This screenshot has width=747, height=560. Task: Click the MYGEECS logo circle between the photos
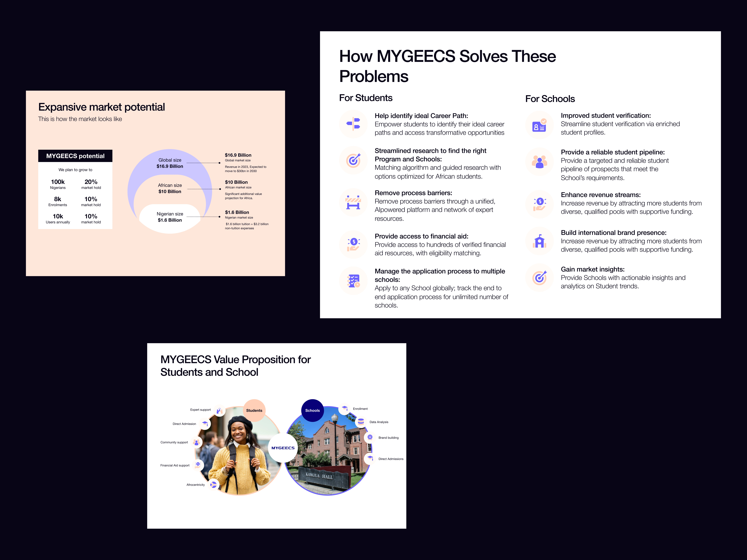pyautogui.click(x=283, y=448)
